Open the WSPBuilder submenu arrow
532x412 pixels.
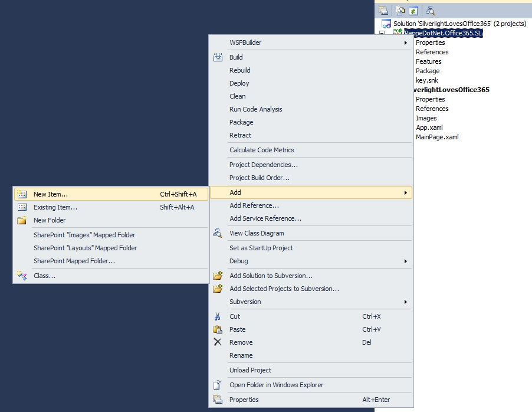[405, 42]
